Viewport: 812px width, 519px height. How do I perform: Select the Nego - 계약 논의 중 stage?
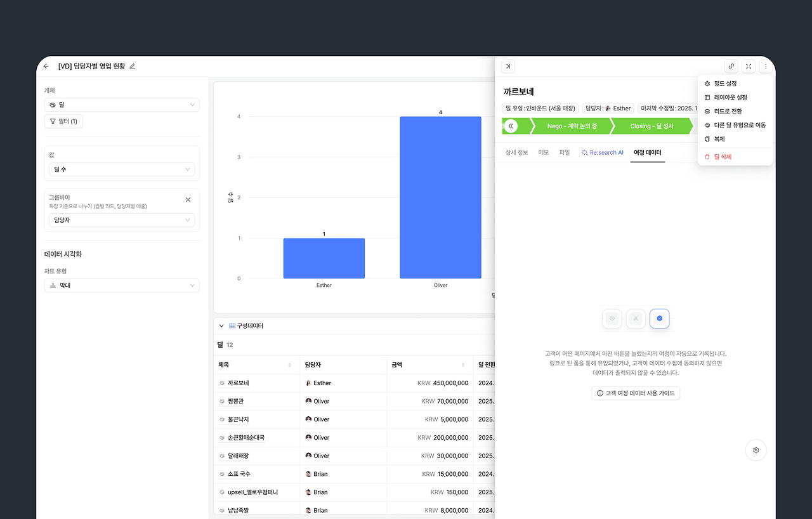point(572,126)
